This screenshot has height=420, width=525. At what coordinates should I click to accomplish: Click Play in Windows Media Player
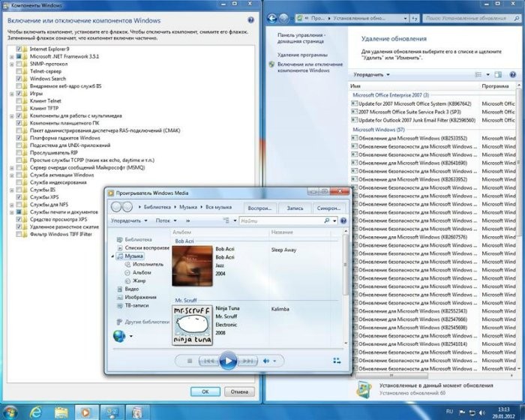point(228,361)
